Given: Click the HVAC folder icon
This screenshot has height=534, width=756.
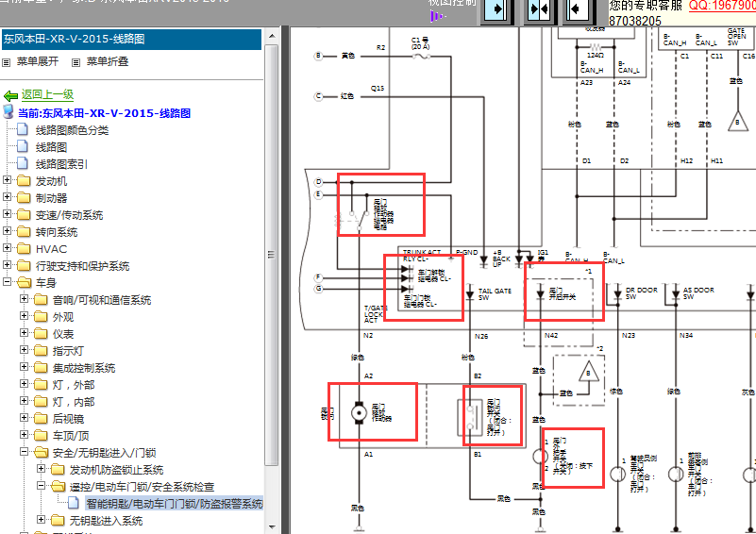Looking at the screenshot, I should pos(24,248).
